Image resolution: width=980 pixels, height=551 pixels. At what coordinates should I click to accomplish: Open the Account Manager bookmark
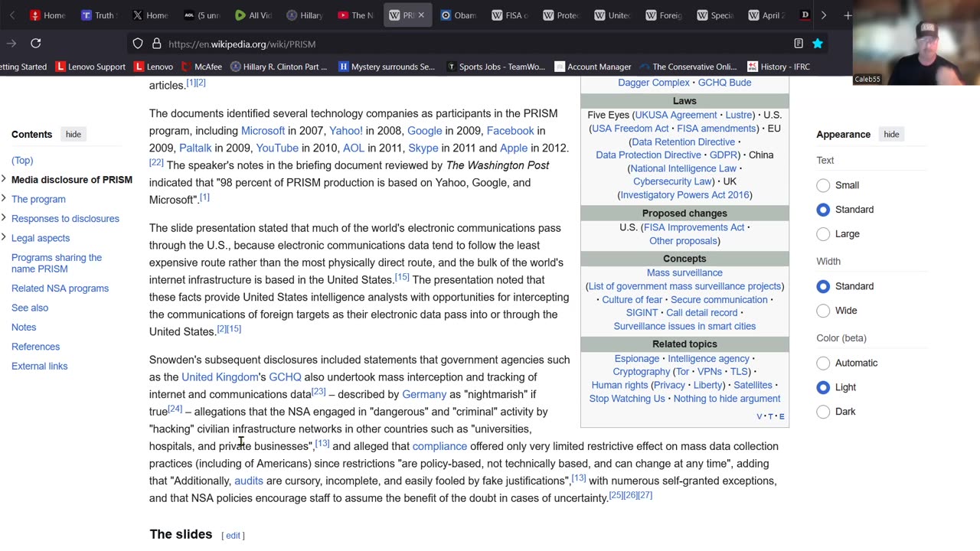click(x=593, y=67)
